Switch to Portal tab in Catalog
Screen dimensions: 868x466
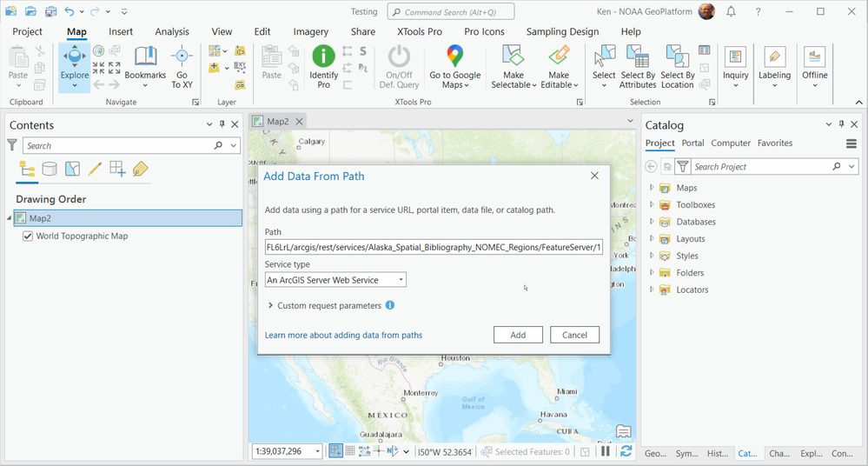[692, 143]
